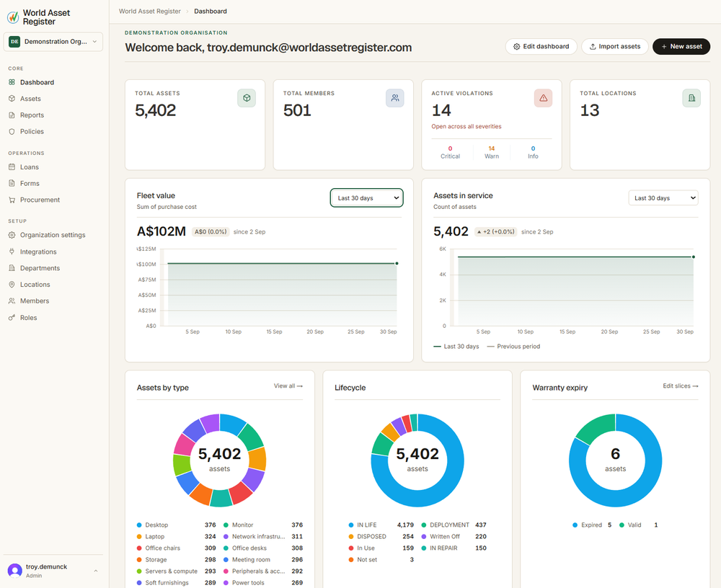Click the Procurement cart icon in sidebar
Image resolution: width=721 pixels, height=588 pixels.
(12, 200)
